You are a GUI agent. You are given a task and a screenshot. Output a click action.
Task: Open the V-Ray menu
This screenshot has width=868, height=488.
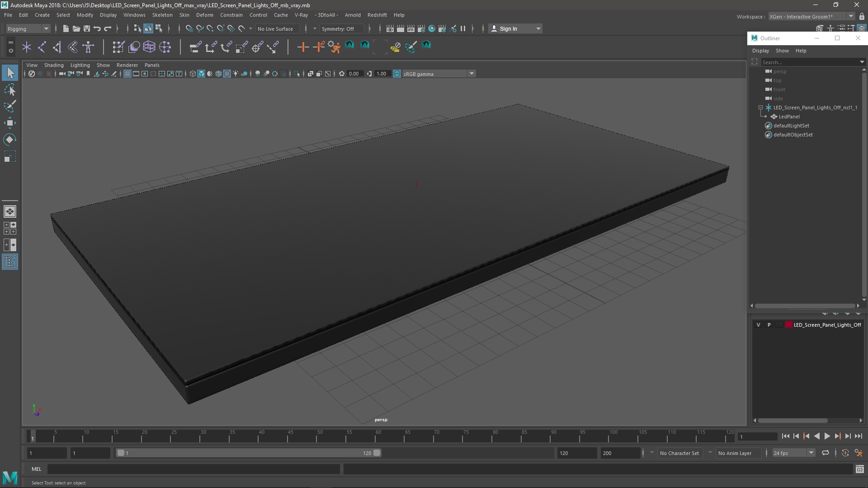pos(301,15)
